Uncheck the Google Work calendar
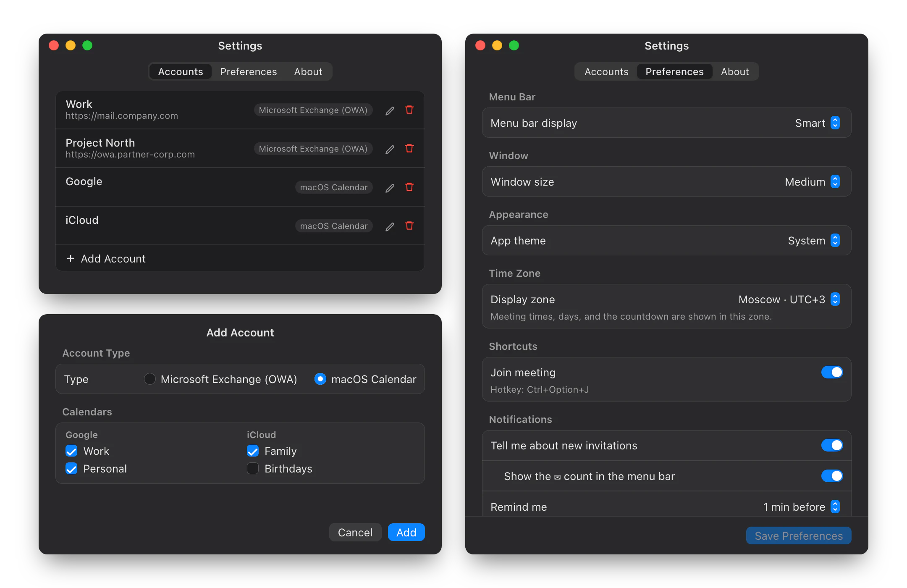This screenshot has width=907, height=588. click(71, 451)
